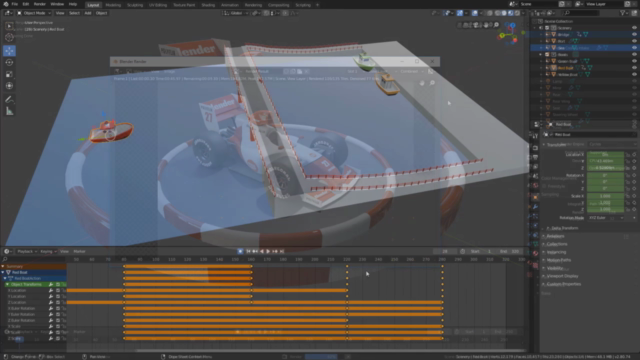Toggle auto keying record button

click(240, 251)
